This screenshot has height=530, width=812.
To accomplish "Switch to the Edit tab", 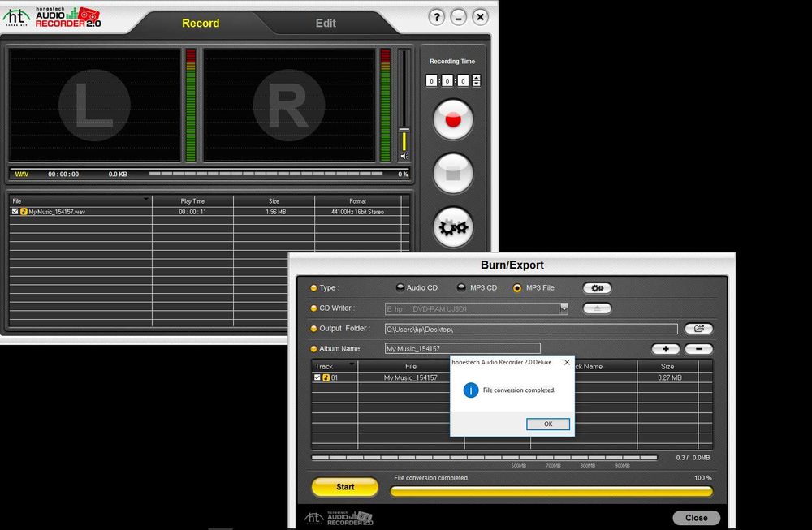I will coord(326,24).
